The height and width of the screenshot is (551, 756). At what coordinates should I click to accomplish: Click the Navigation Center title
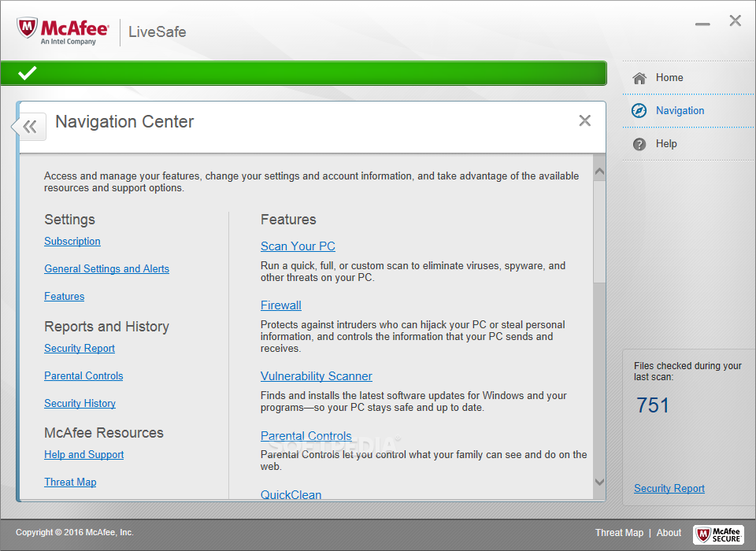click(x=124, y=121)
